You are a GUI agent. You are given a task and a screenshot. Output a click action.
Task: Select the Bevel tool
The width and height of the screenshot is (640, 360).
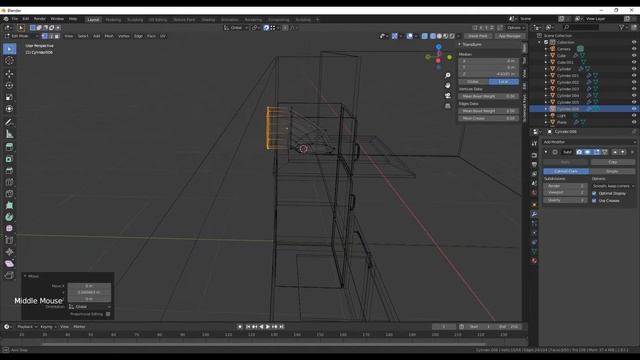[9, 171]
